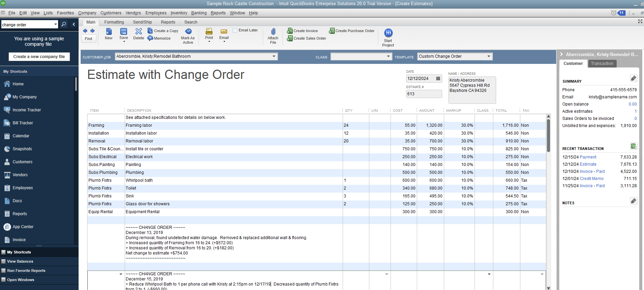Open the 12/15/24 Payment transaction link
This screenshot has height=290, width=644.
[588, 157]
